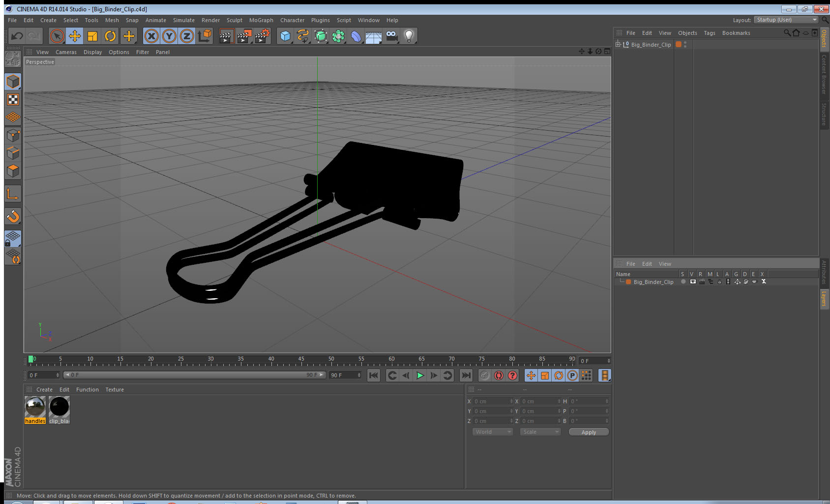Open the Structure side tab
830x504 pixels.
coord(824,114)
